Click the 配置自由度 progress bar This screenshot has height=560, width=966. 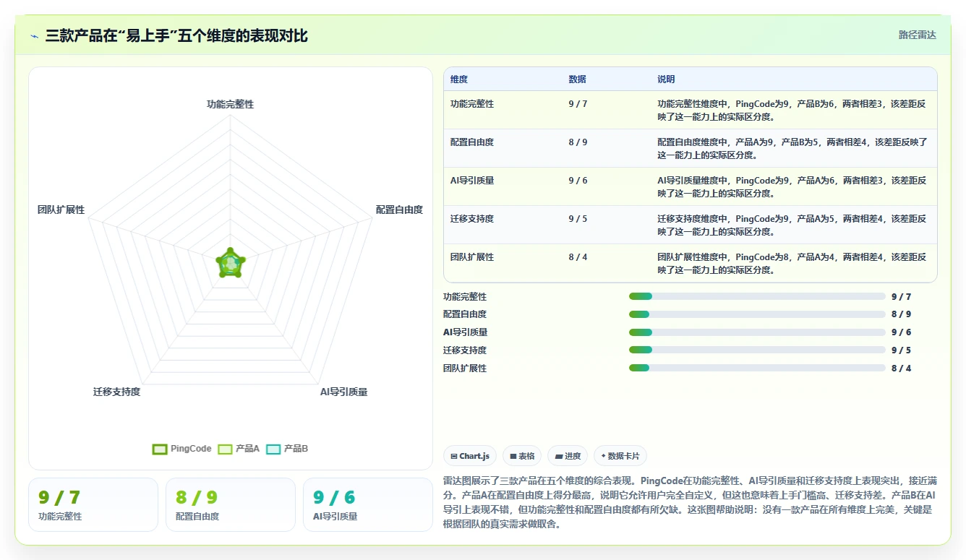tap(757, 314)
